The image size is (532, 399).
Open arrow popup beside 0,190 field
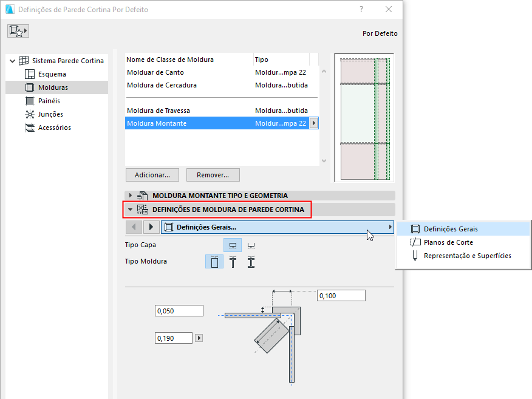pyautogui.click(x=199, y=338)
